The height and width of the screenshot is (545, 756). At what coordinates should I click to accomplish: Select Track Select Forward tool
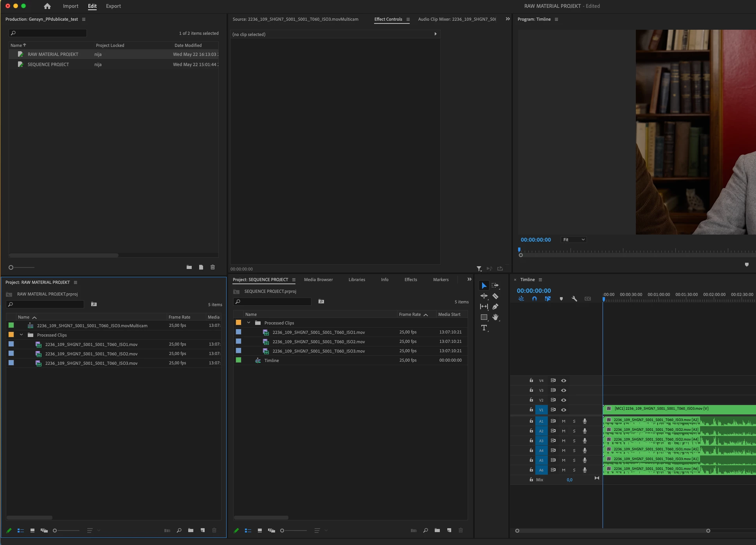(495, 286)
